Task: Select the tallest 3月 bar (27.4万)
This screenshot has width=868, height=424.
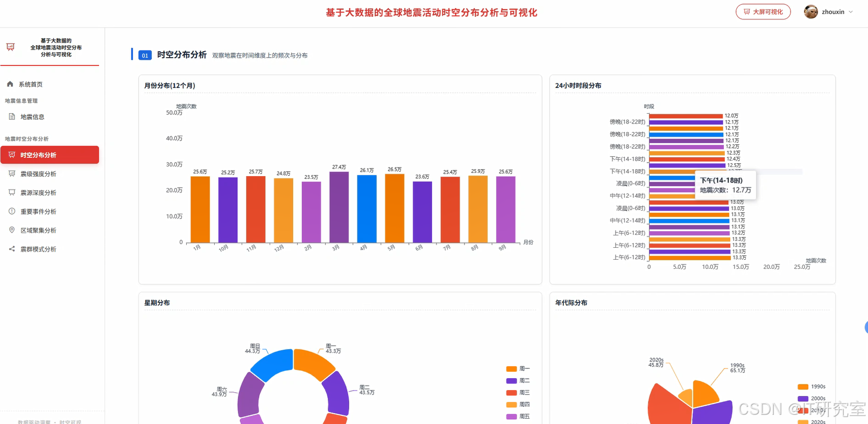Action: click(x=339, y=207)
